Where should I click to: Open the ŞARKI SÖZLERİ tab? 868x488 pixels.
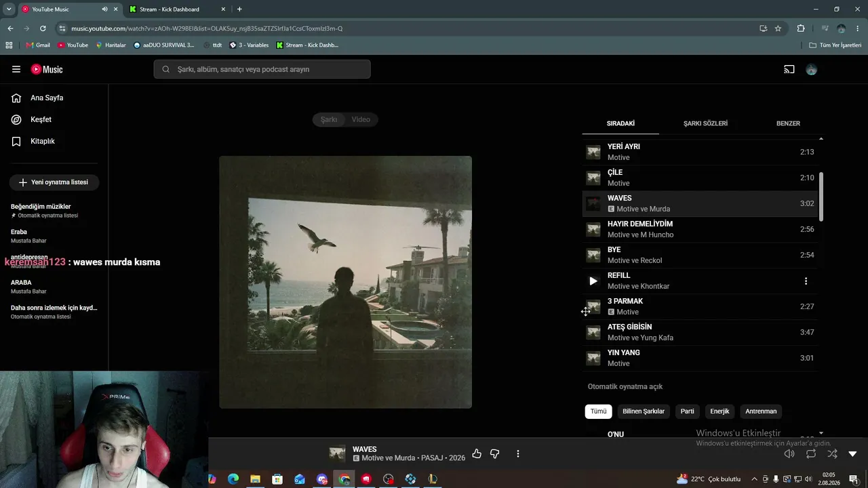[x=705, y=123]
